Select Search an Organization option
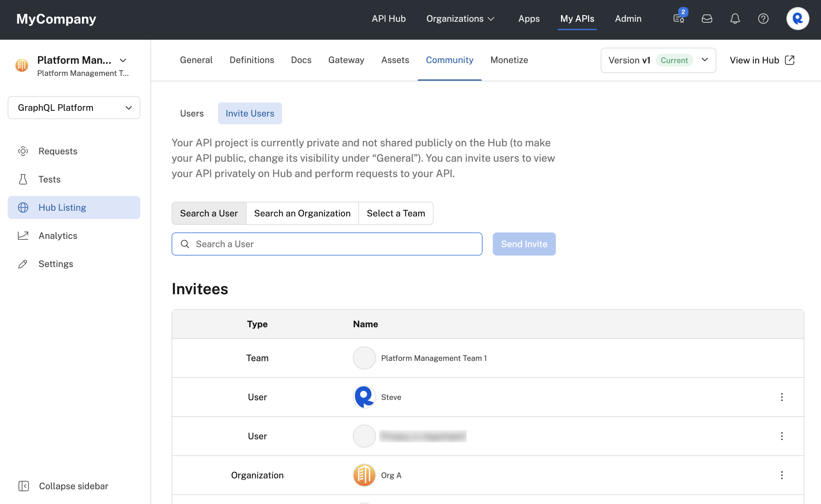 302,213
